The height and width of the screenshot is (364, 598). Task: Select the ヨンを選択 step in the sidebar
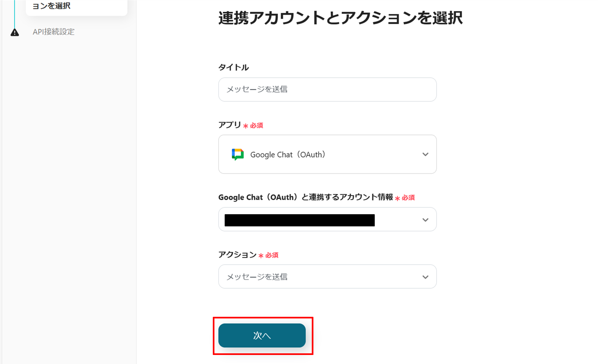click(52, 6)
